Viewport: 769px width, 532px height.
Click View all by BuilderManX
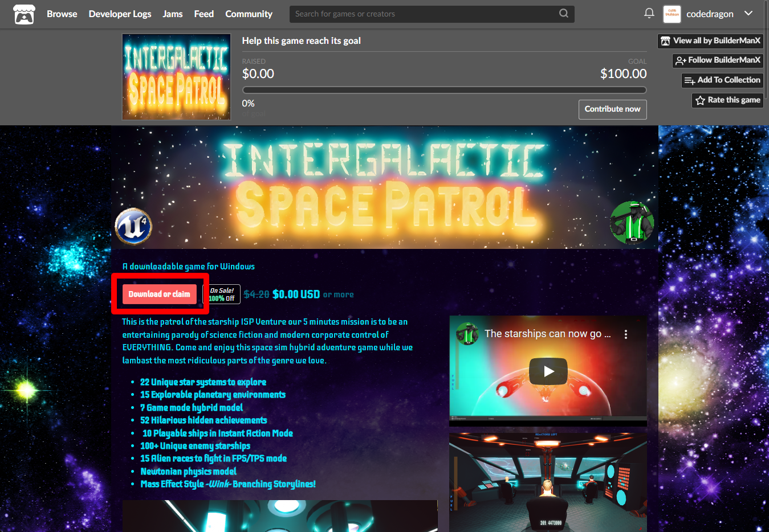pos(710,41)
